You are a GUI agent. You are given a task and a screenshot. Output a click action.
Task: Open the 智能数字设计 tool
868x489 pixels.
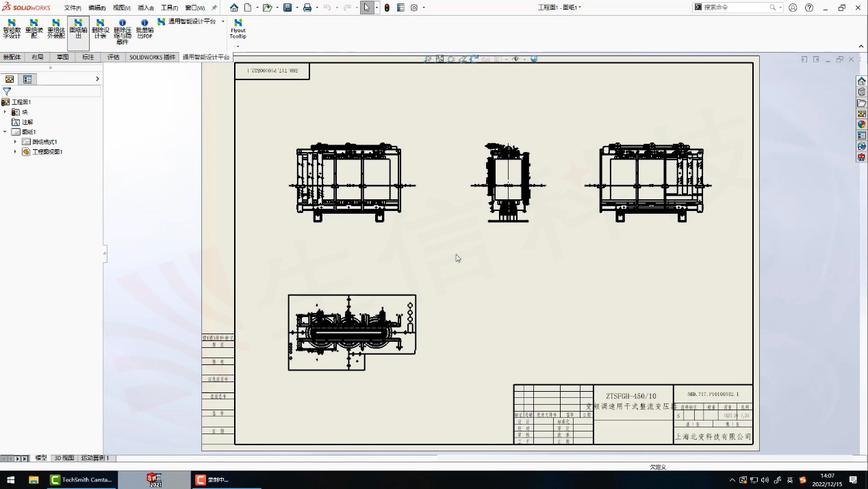pos(12,29)
